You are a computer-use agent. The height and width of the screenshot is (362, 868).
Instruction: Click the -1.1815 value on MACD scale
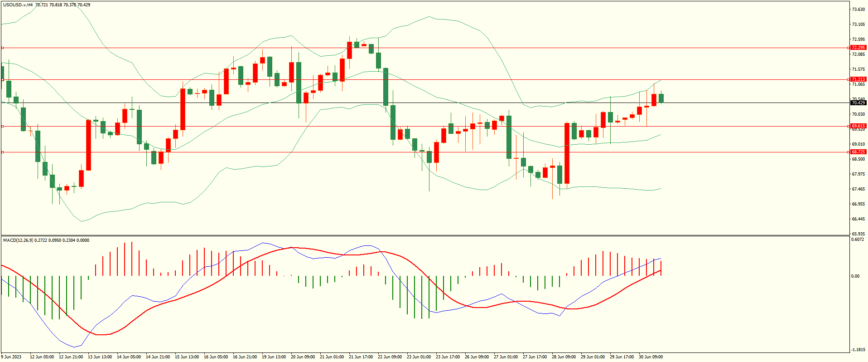click(x=858, y=350)
